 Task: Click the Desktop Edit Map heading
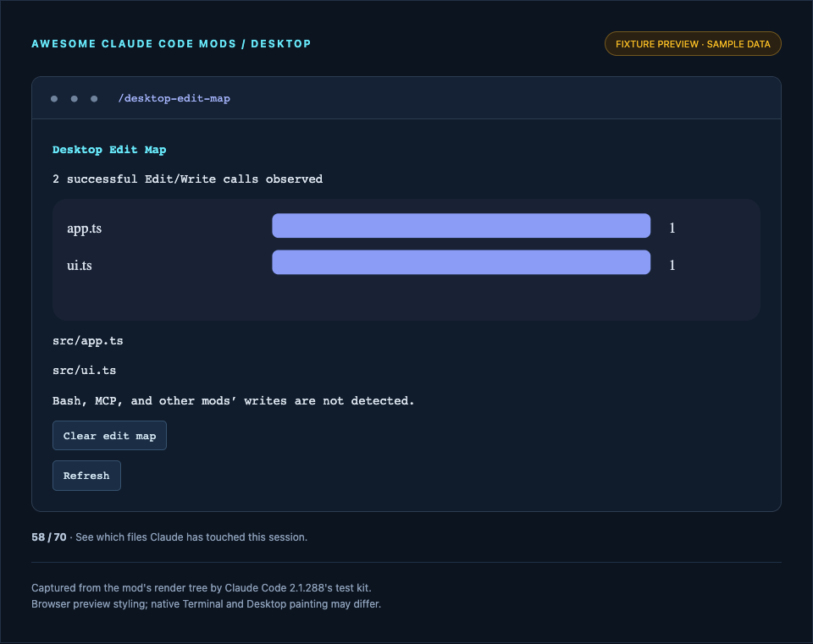pyautogui.click(x=109, y=149)
